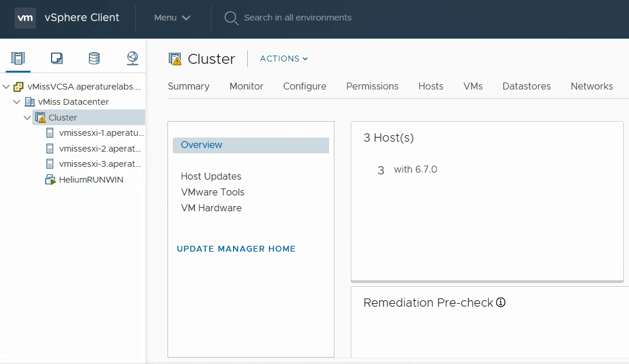Open the ACTIONS dropdown
Screen dimensions: 629x364
(283, 59)
